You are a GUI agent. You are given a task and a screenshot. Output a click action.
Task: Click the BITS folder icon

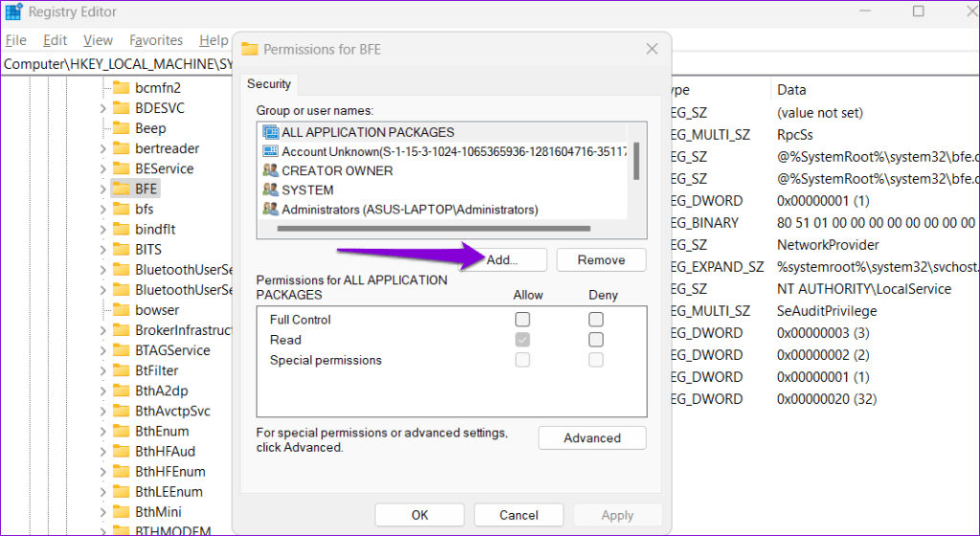[x=121, y=249]
